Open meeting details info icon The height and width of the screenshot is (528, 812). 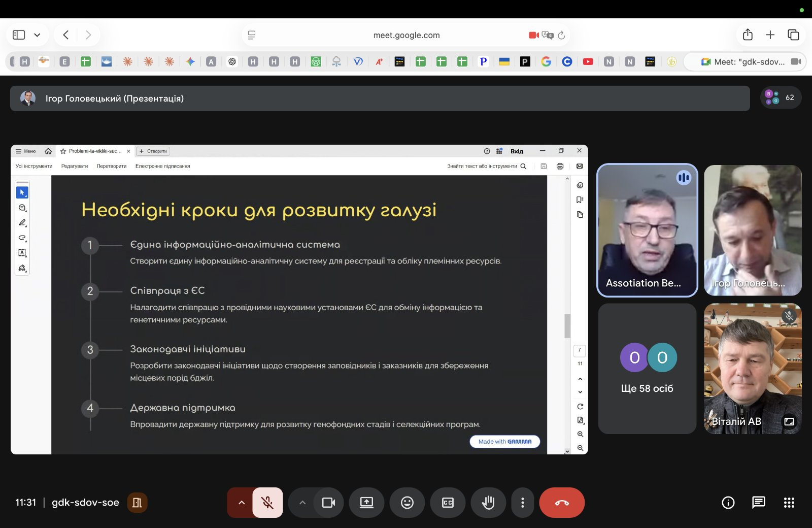point(728,503)
